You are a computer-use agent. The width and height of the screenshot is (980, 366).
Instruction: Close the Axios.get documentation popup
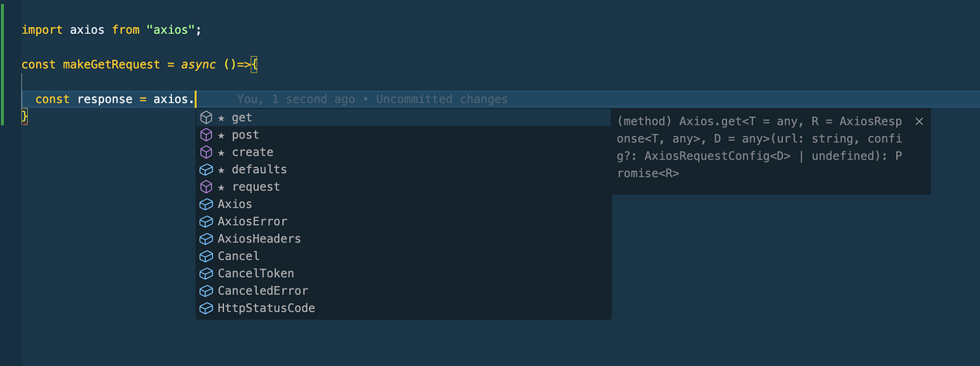point(919,121)
